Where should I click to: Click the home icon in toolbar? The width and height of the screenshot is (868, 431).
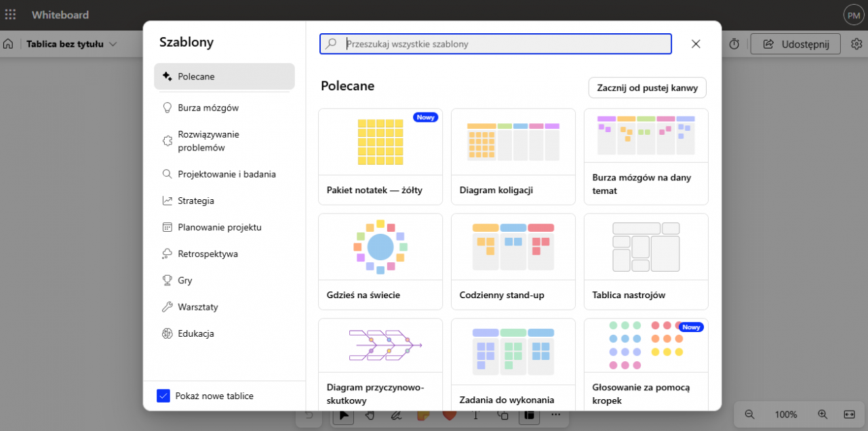[8, 44]
